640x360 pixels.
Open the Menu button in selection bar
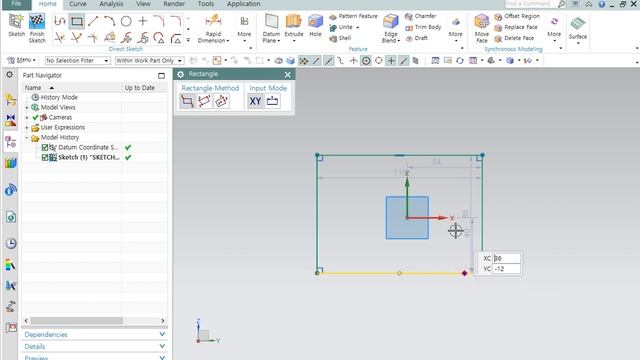click(21, 60)
